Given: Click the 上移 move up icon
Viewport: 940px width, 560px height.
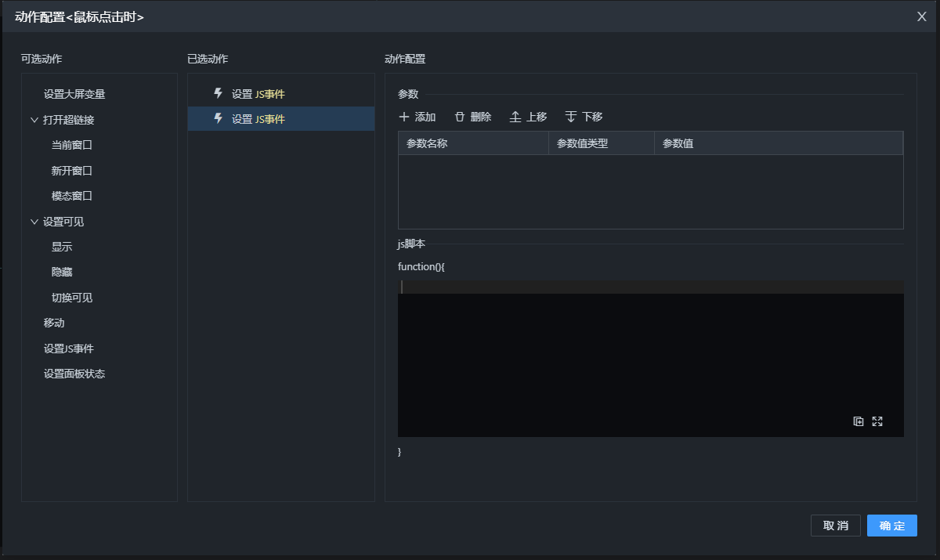Looking at the screenshot, I should [515, 117].
